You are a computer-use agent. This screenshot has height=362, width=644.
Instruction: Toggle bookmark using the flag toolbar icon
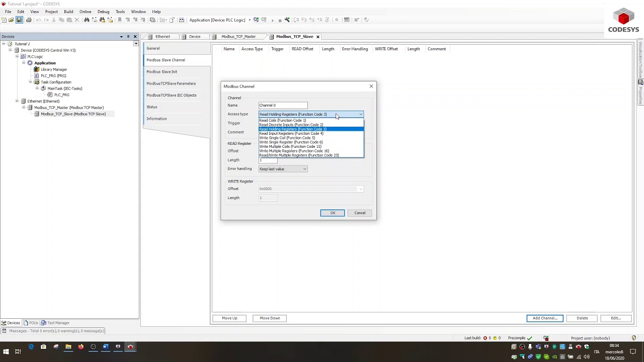coord(120,20)
